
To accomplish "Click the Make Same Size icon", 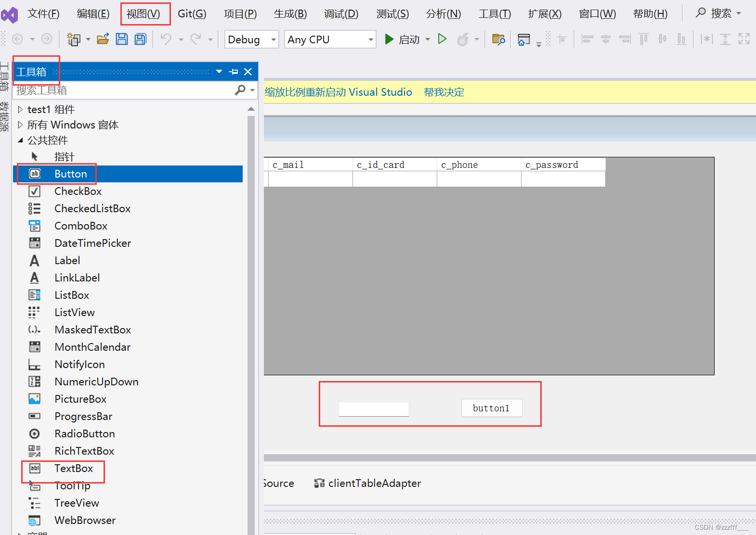I will pos(744,39).
